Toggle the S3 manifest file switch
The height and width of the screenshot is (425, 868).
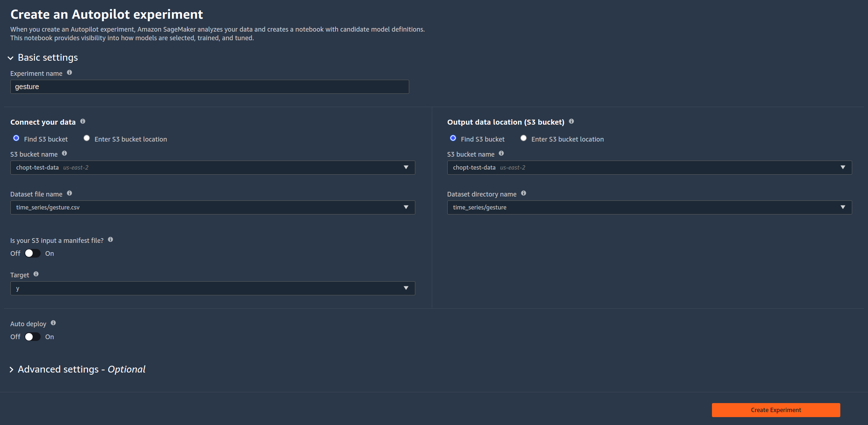coord(32,253)
